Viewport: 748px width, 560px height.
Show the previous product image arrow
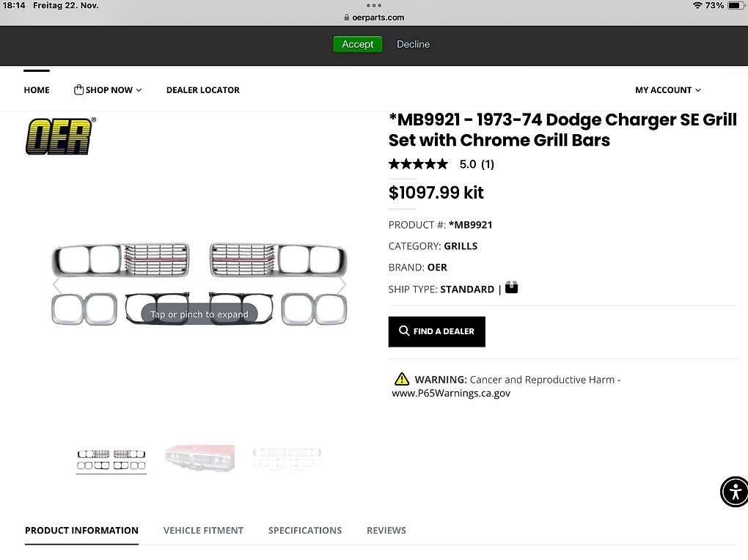57,285
